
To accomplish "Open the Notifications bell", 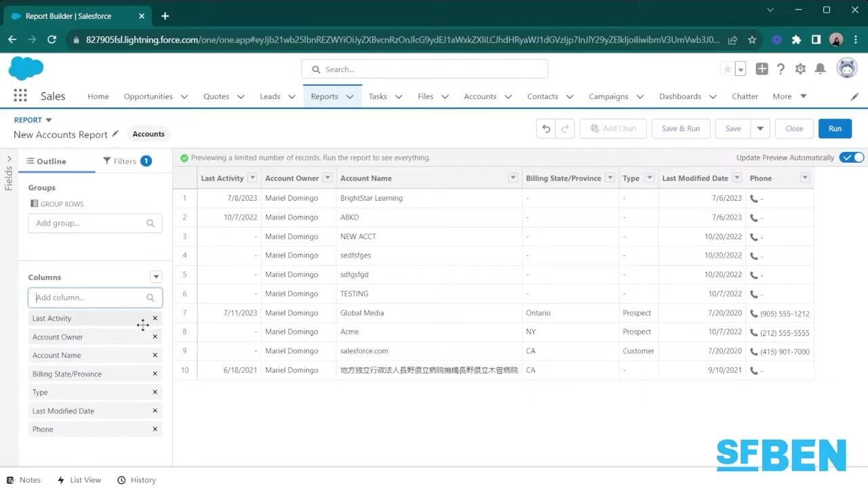I will [820, 69].
